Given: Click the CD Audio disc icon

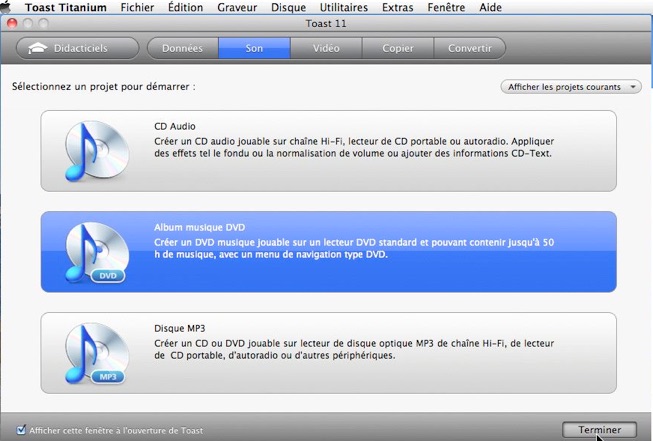Looking at the screenshot, I should point(97,151).
